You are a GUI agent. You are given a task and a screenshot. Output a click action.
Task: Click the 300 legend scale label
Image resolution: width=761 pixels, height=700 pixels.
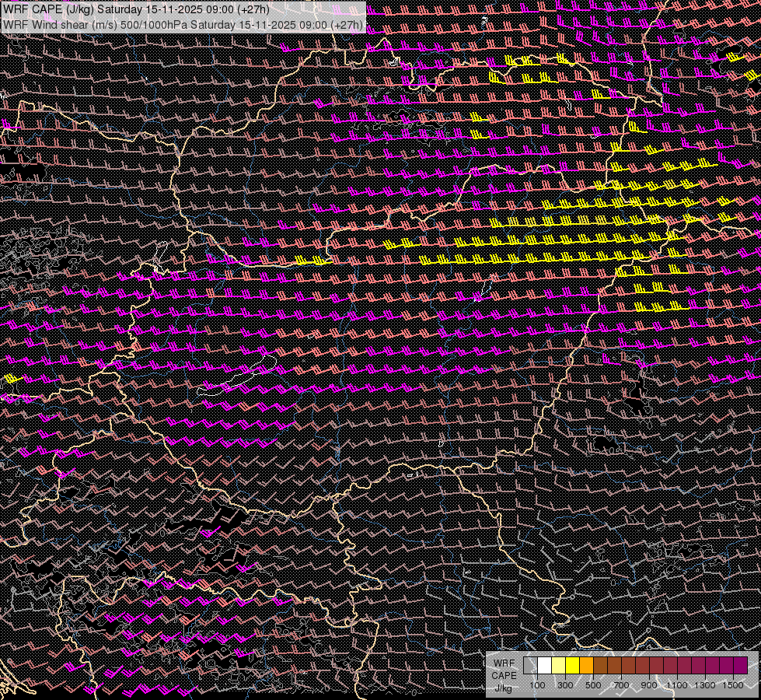(x=565, y=684)
